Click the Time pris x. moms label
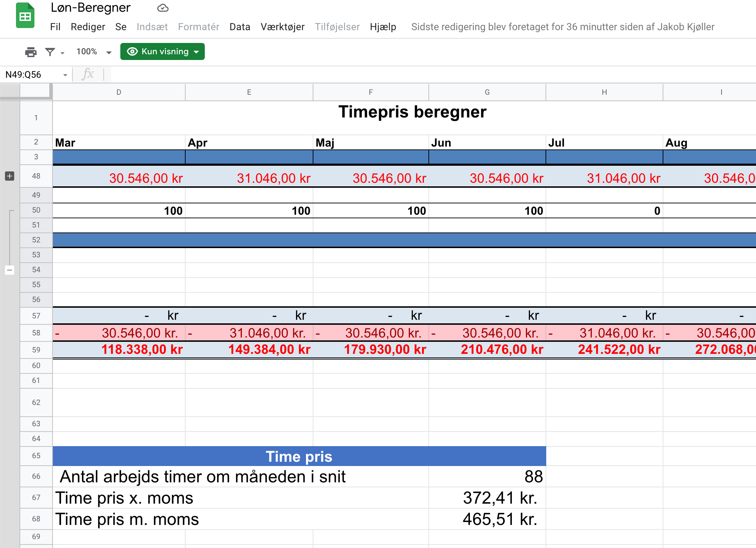Viewport: 756px width, 548px height. coord(124,498)
